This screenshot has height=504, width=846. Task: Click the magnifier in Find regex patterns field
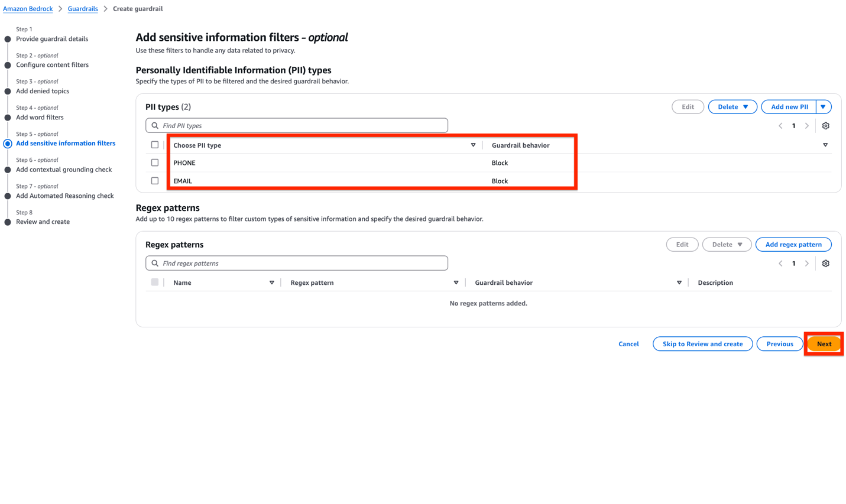[155, 263]
